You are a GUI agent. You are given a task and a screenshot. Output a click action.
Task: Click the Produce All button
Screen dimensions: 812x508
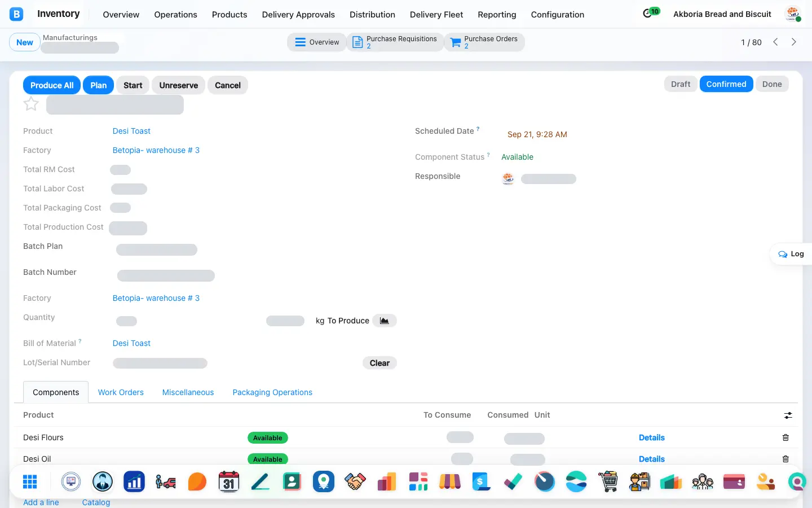coord(52,85)
